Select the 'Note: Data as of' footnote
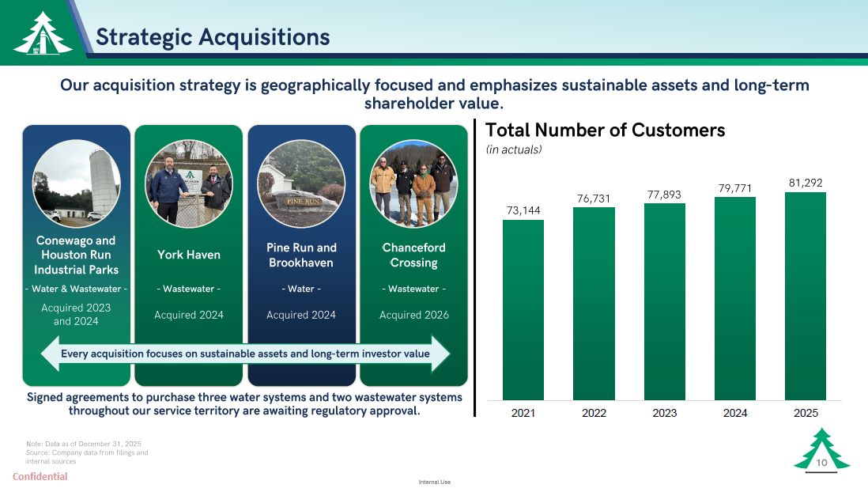868x488 pixels. pos(83,444)
